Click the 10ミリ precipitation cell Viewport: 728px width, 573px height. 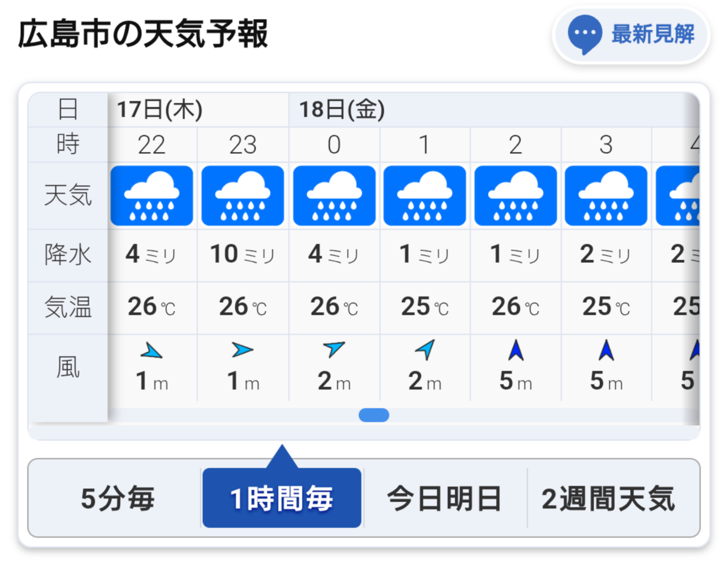point(243,254)
